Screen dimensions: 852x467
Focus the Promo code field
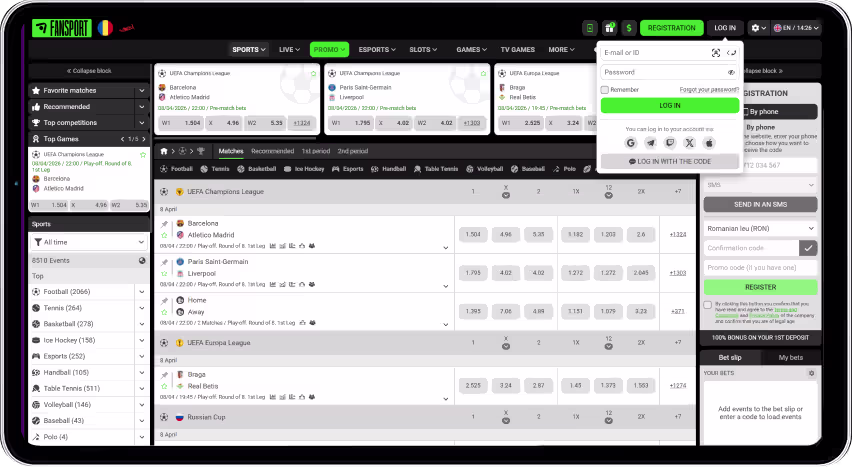[x=760, y=267]
